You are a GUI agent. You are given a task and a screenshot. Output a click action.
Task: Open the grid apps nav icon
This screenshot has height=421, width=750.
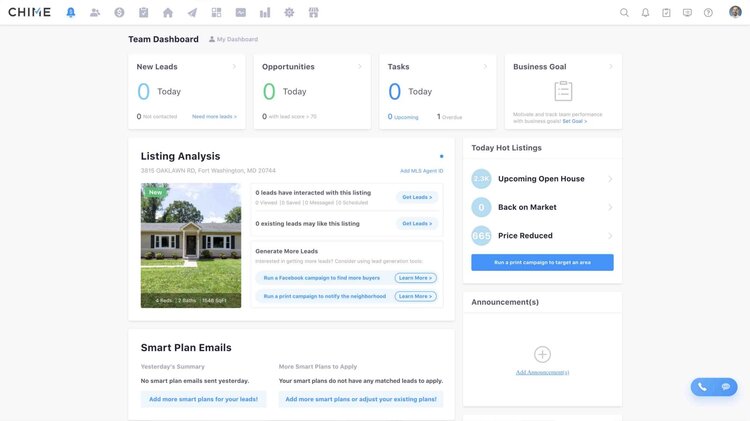[x=216, y=12]
